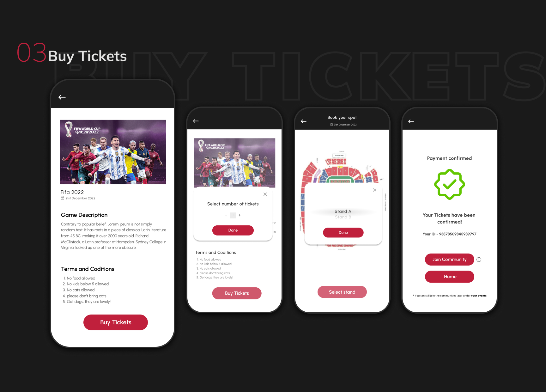Click Done in ticket number dialog
Screen dimensions: 546x392
coord(233,230)
